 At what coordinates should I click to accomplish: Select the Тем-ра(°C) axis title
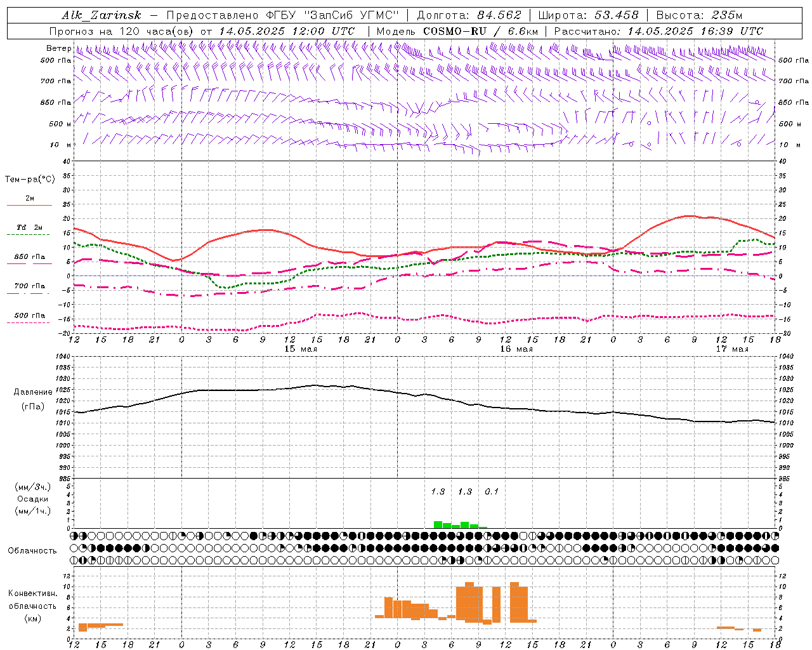tap(30, 180)
